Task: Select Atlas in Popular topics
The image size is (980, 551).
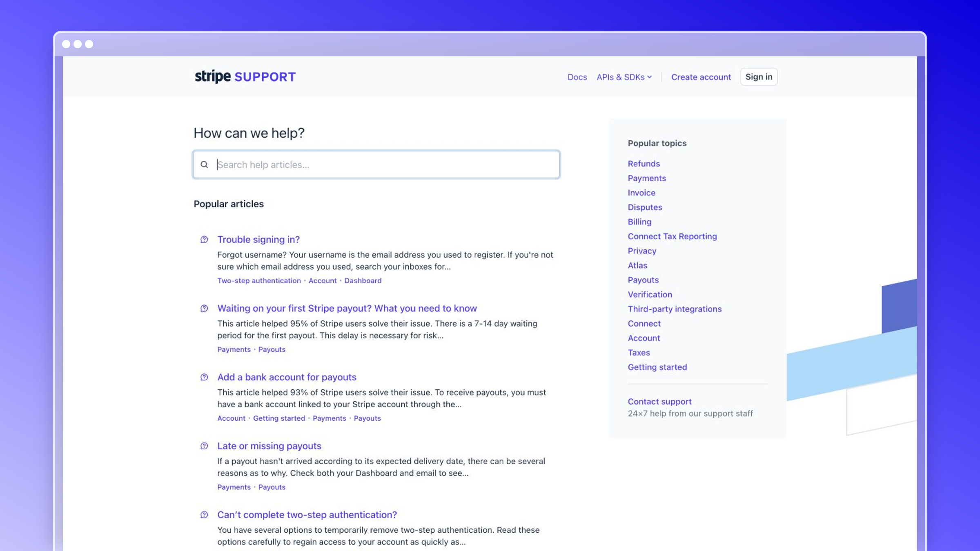Action: click(x=637, y=265)
